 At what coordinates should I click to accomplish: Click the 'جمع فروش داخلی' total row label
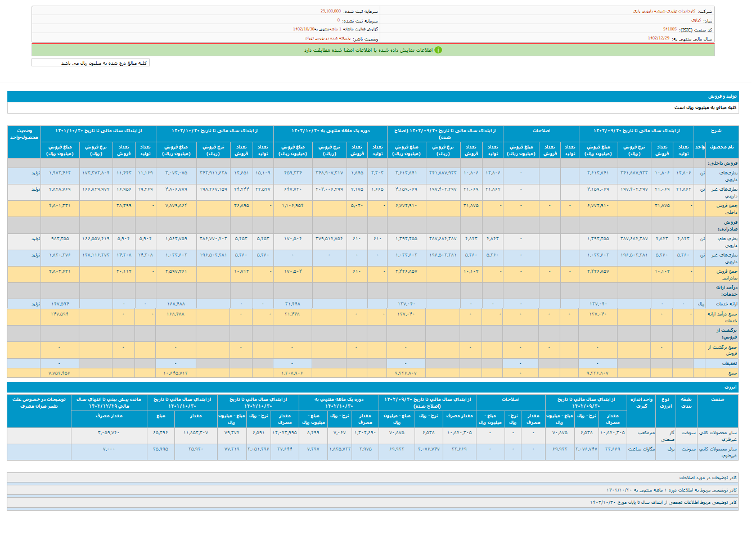click(x=726, y=209)
